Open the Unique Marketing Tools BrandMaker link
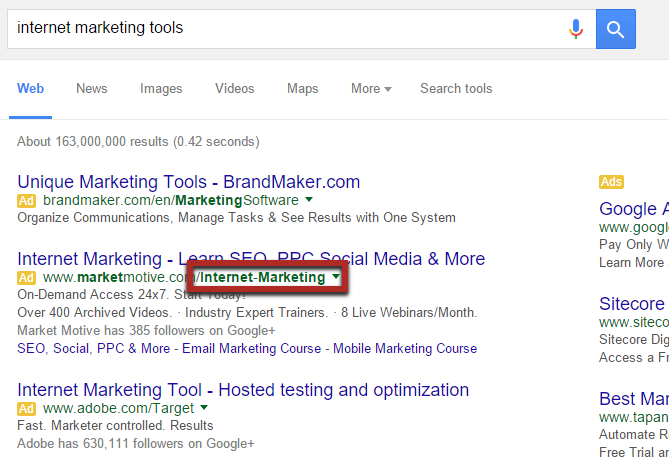669x457 pixels. (188, 182)
